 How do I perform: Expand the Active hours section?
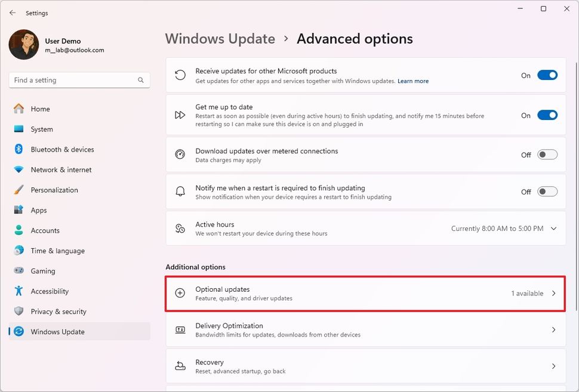[x=553, y=228]
